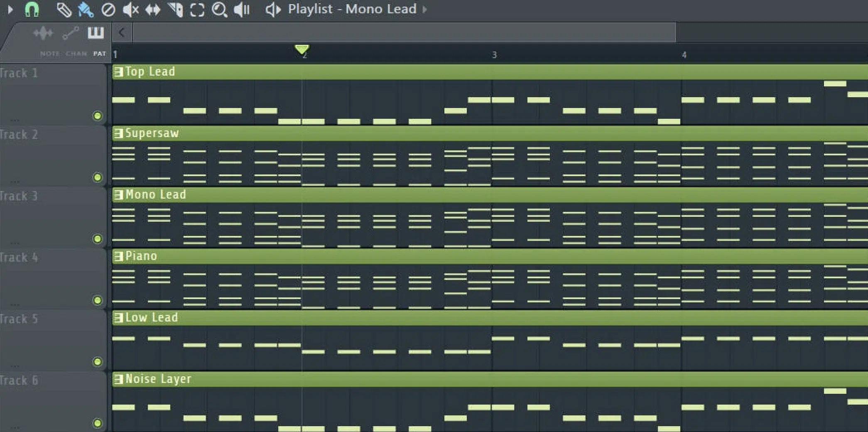This screenshot has width=868, height=432.
Task: Click the back arrow left of scrollbar
Action: (x=122, y=32)
